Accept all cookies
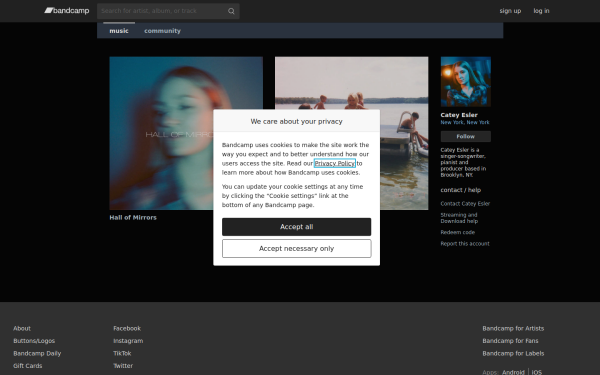This screenshot has height=375, width=600. [x=297, y=227]
